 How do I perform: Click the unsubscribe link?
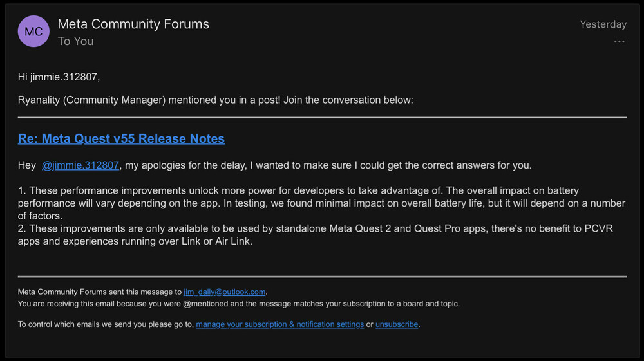[397, 324]
